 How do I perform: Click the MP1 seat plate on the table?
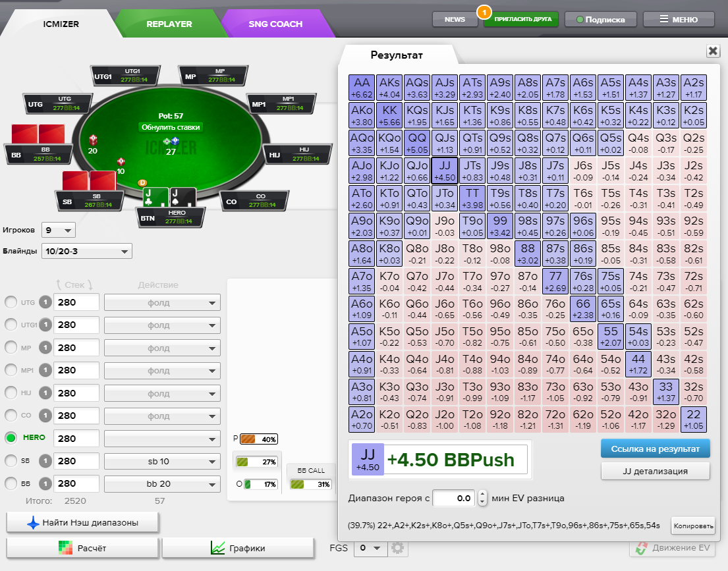click(x=281, y=103)
